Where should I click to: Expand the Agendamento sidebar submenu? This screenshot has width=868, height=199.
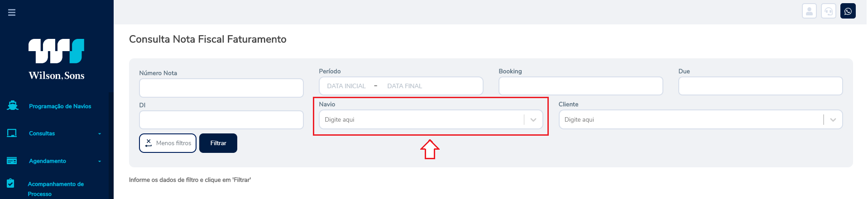point(100,161)
